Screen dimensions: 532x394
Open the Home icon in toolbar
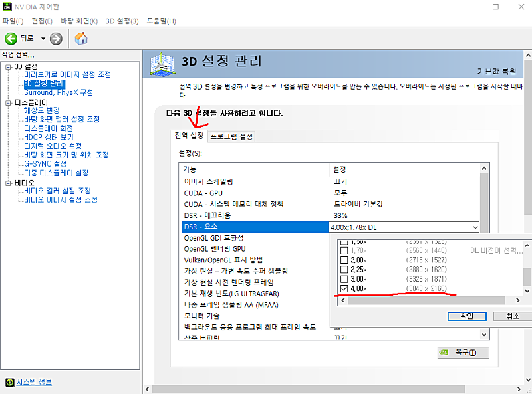coord(81,39)
